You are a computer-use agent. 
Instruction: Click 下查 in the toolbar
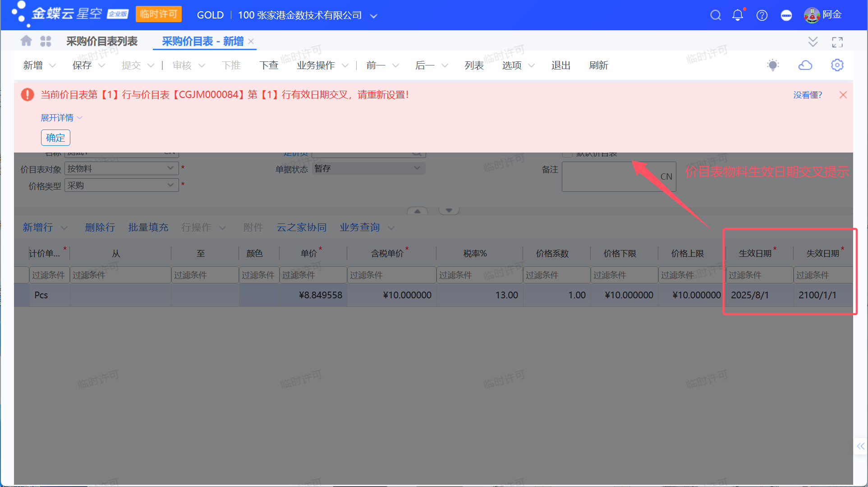(x=269, y=65)
